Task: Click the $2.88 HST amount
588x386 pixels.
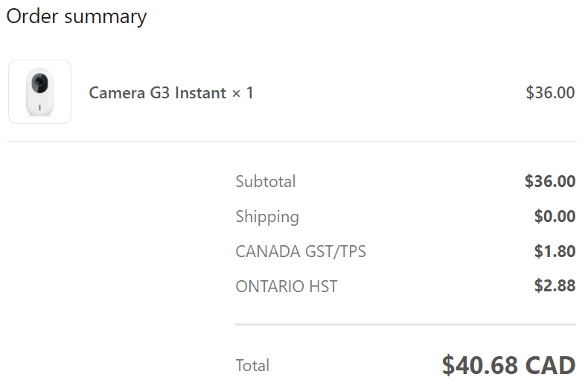Action: [555, 285]
